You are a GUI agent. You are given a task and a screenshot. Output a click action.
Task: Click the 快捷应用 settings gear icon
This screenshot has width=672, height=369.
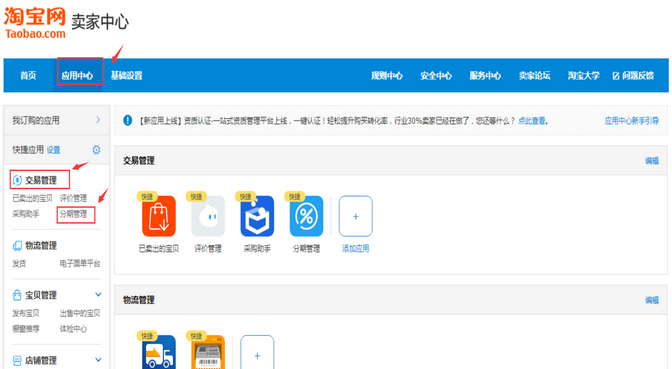(x=96, y=150)
